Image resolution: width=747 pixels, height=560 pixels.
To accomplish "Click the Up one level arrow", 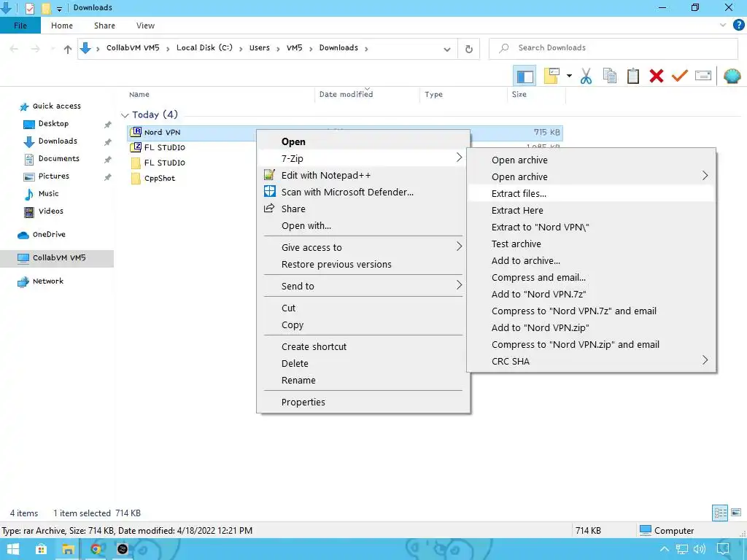I will tap(68, 49).
